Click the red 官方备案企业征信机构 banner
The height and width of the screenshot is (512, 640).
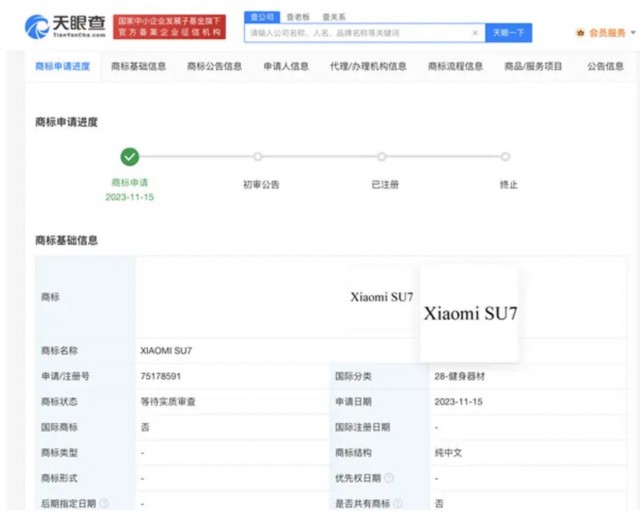tap(169, 27)
